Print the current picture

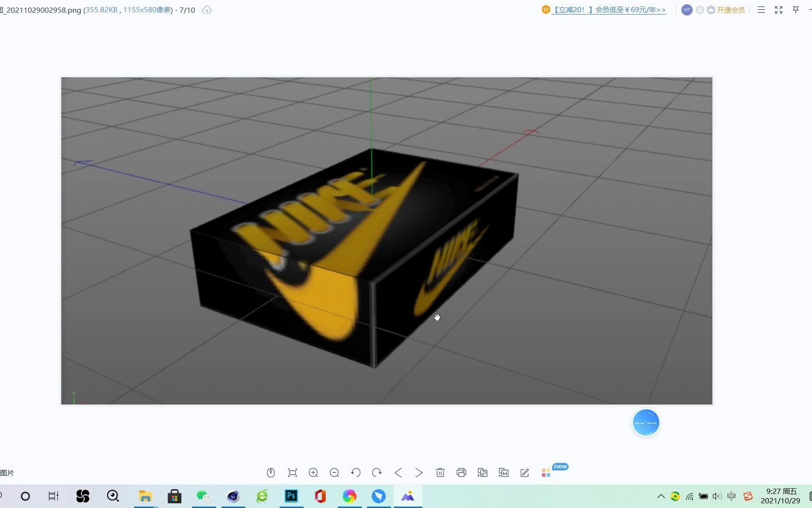(461, 472)
